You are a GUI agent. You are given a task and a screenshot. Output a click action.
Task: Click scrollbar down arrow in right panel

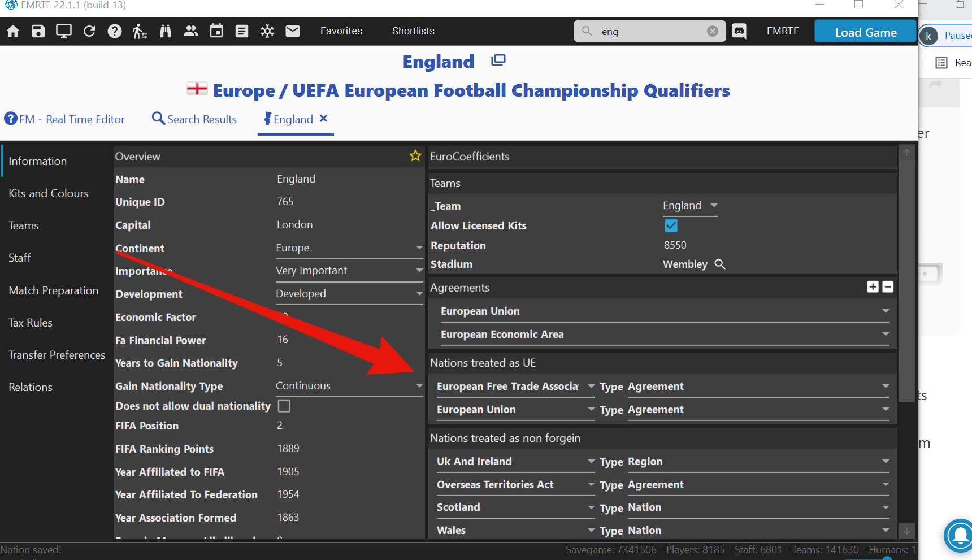tap(907, 531)
